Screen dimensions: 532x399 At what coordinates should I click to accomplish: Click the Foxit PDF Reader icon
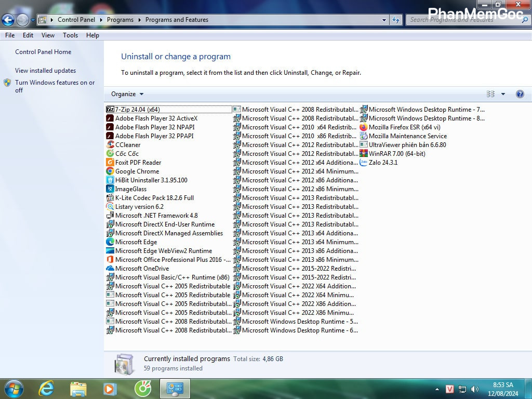110,163
